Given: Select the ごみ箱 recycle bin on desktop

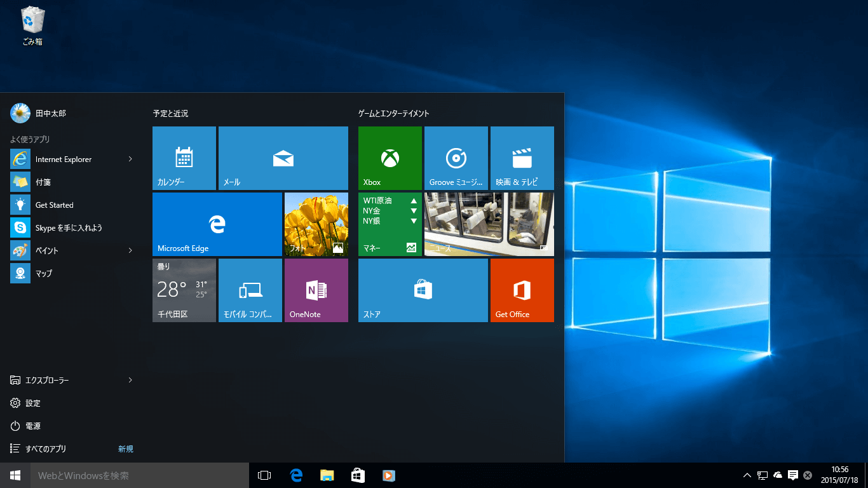Looking at the screenshot, I should [x=32, y=26].
